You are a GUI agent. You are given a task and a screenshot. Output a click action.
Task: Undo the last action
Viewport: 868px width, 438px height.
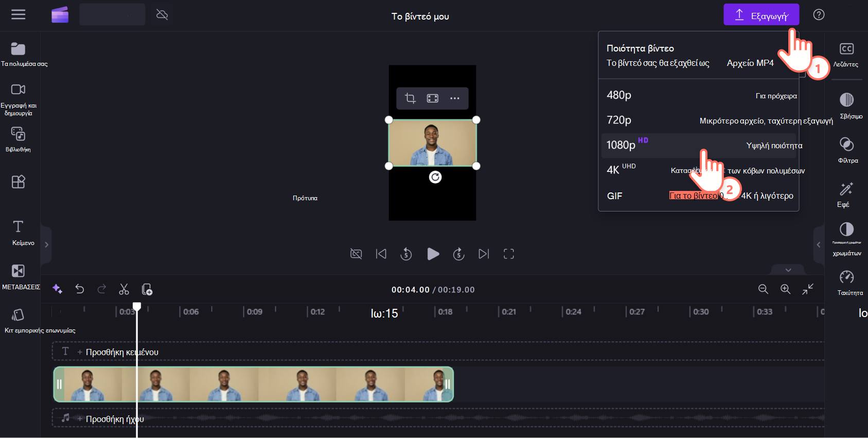[80, 289]
